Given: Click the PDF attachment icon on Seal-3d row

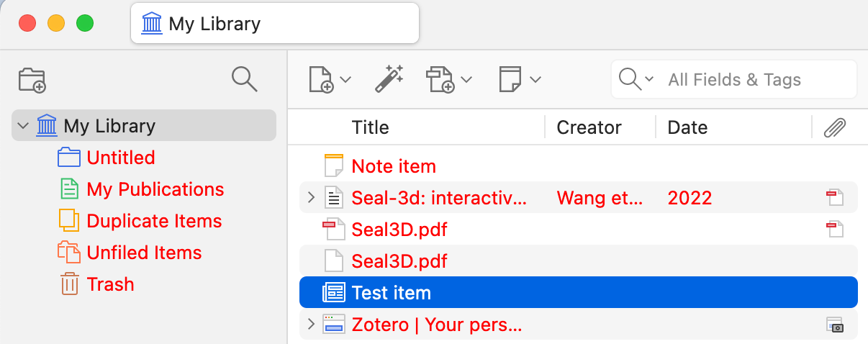Looking at the screenshot, I should point(834,198).
